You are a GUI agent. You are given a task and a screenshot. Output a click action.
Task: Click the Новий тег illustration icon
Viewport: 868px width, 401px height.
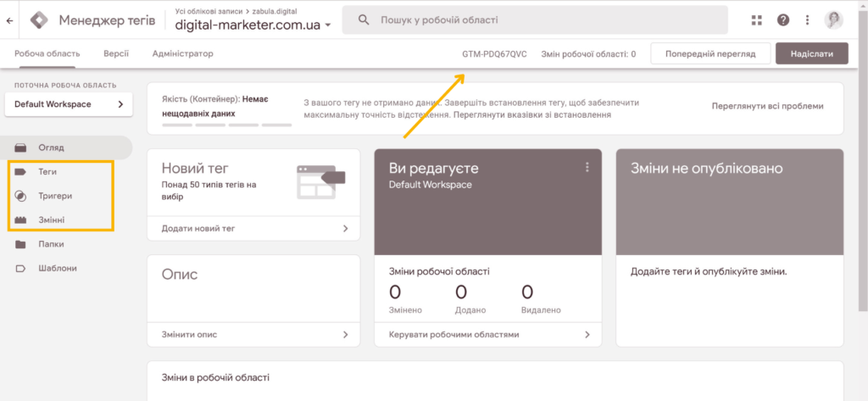tap(320, 181)
